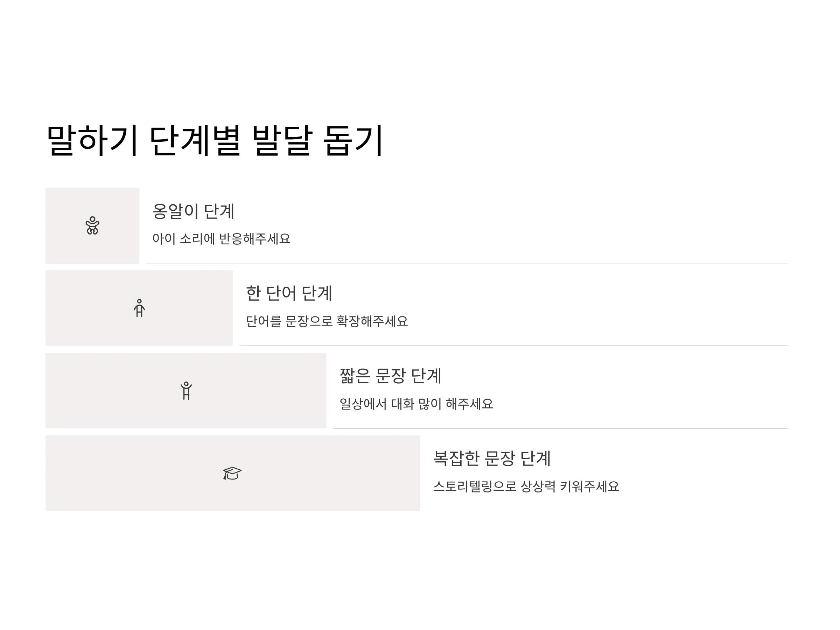The image size is (840, 630).
Task: Click the toddler figure icon
Action: (x=139, y=308)
